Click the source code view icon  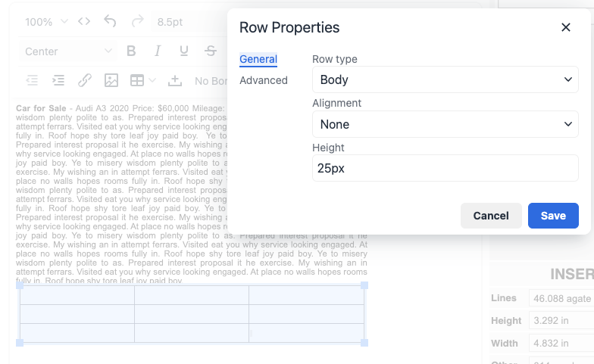tap(84, 22)
